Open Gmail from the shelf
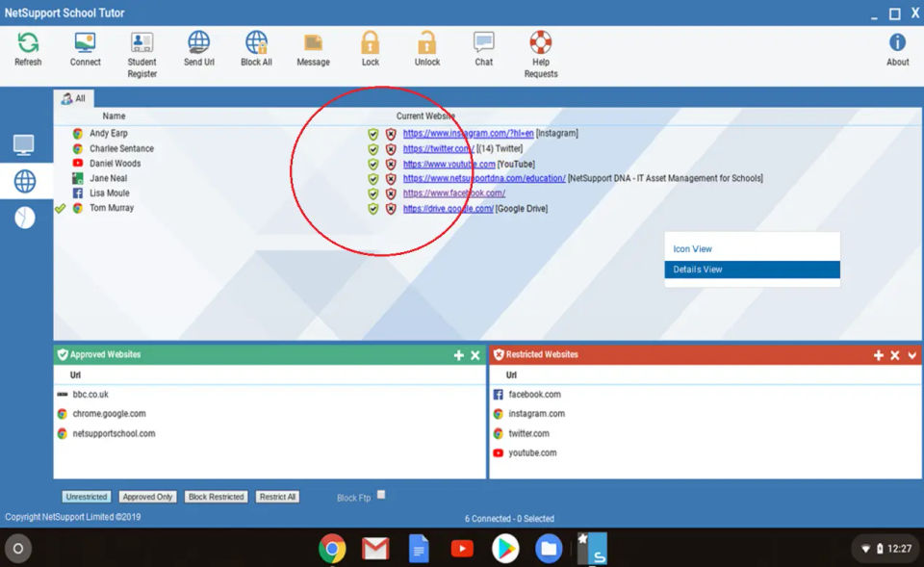 click(x=375, y=549)
